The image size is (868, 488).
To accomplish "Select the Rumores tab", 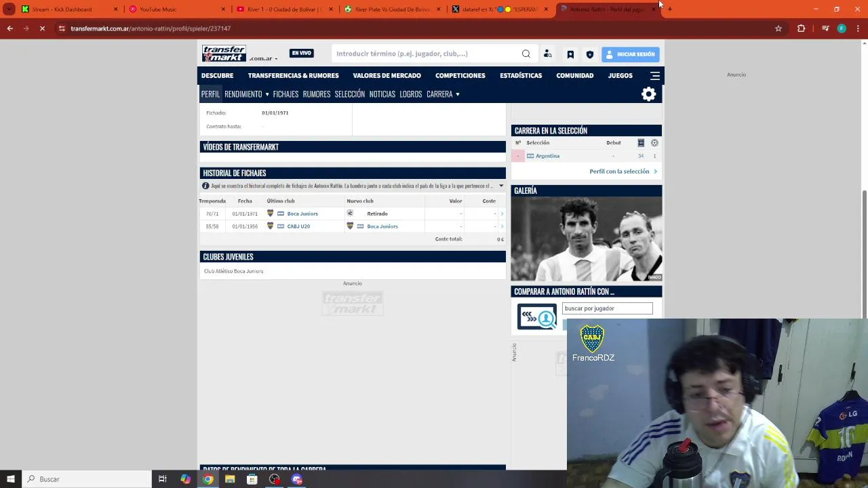I will point(317,94).
